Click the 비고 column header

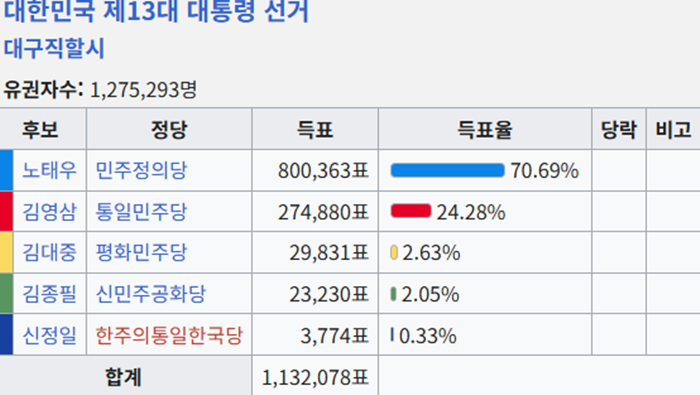(673, 129)
